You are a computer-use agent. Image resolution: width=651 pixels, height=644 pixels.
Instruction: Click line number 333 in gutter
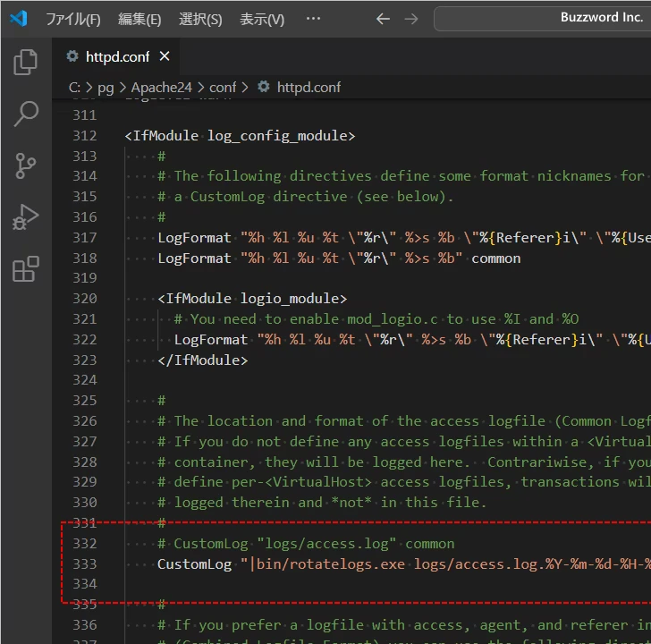pyautogui.click(x=84, y=563)
